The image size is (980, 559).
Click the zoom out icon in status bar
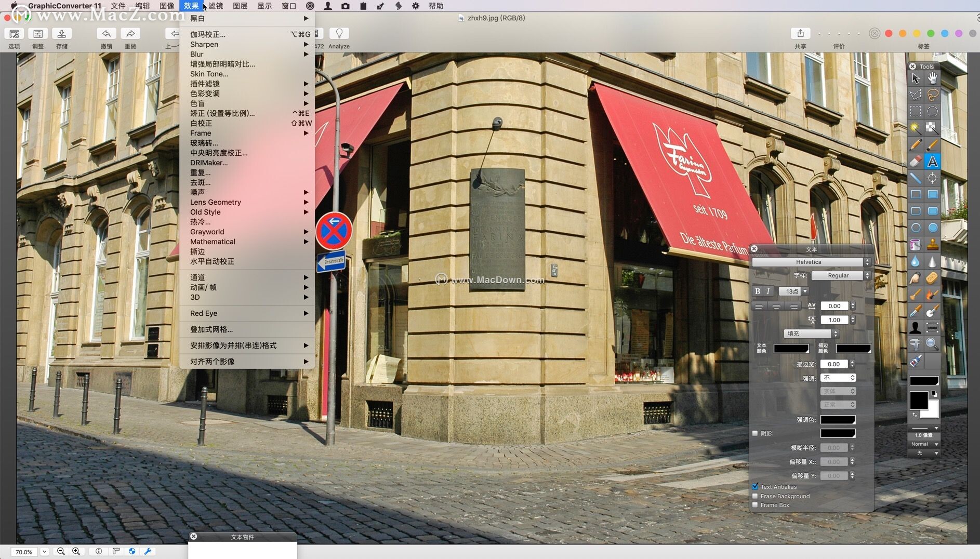[x=61, y=551]
